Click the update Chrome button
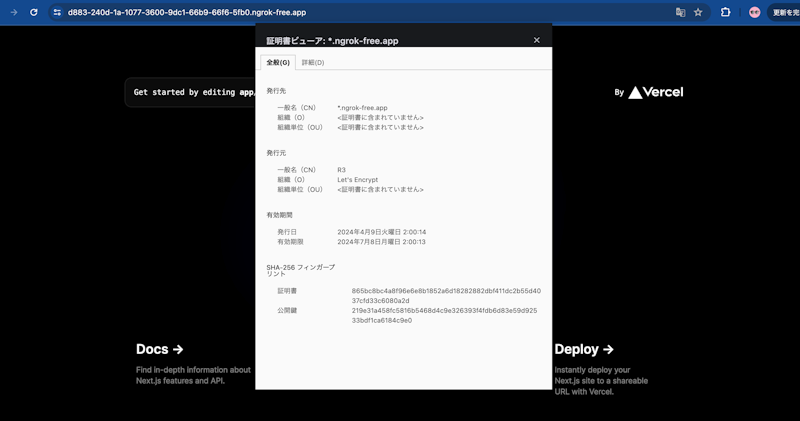Screen dimensions: 800x421 pos(785,12)
